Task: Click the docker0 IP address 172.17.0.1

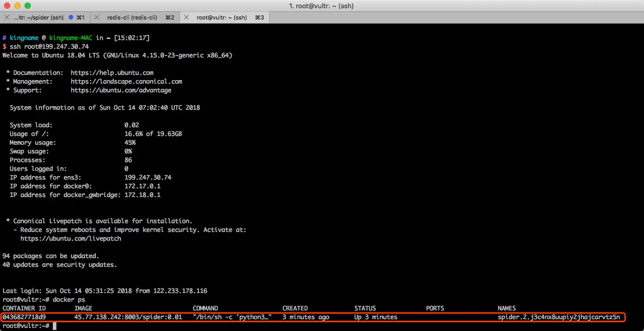Action: click(x=143, y=186)
